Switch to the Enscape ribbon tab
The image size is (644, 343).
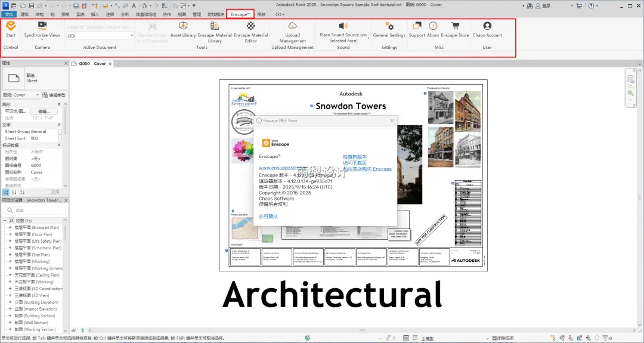240,14
